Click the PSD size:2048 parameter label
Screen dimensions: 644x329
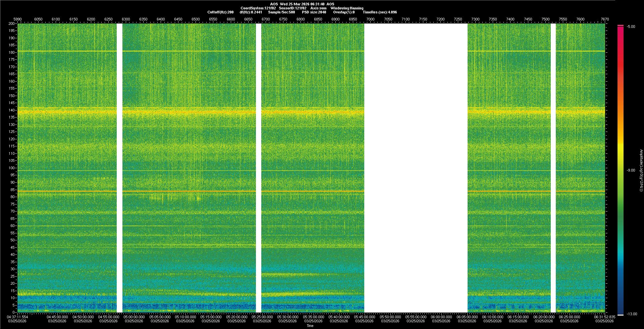[314, 12]
